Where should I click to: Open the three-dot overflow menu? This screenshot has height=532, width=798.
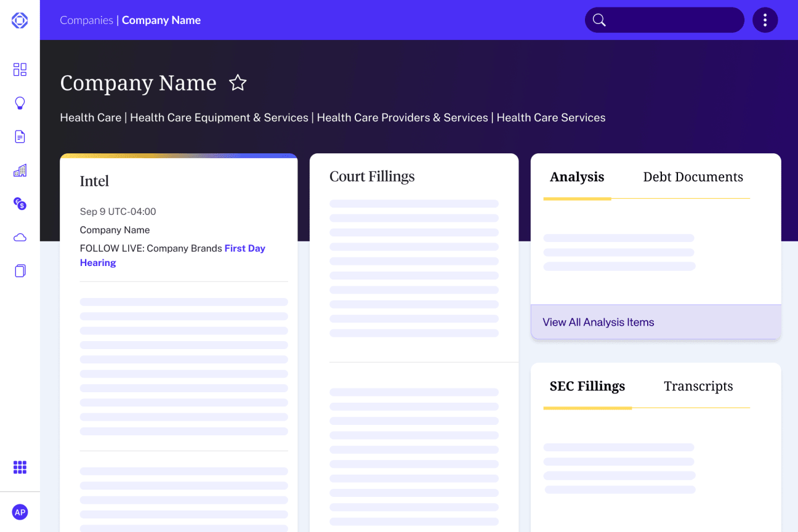[x=765, y=20]
